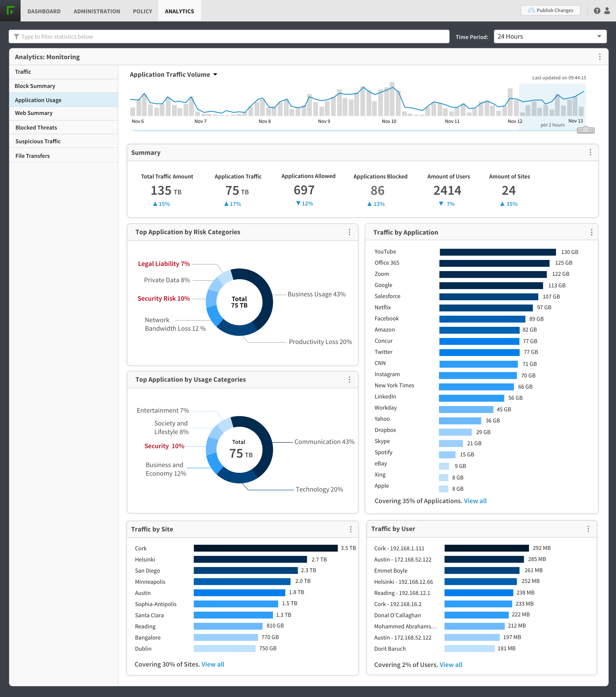Switch to the Policy tab
The width and height of the screenshot is (616, 697).
click(142, 11)
